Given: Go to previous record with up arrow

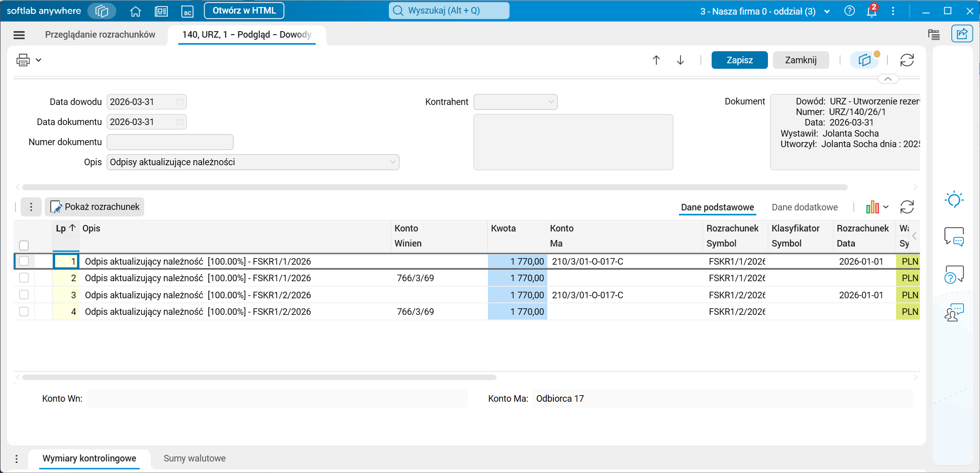Looking at the screenshot, I should [x=656, y=60].
